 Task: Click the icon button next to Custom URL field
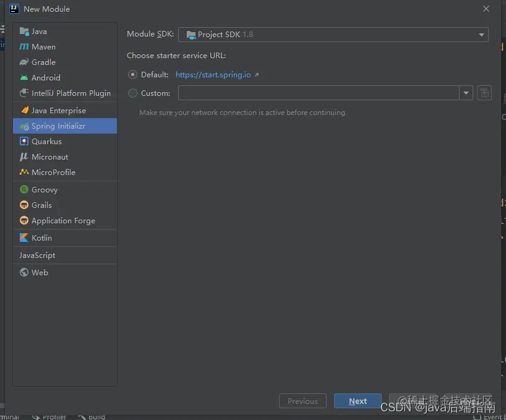click(x=484, y=93)
